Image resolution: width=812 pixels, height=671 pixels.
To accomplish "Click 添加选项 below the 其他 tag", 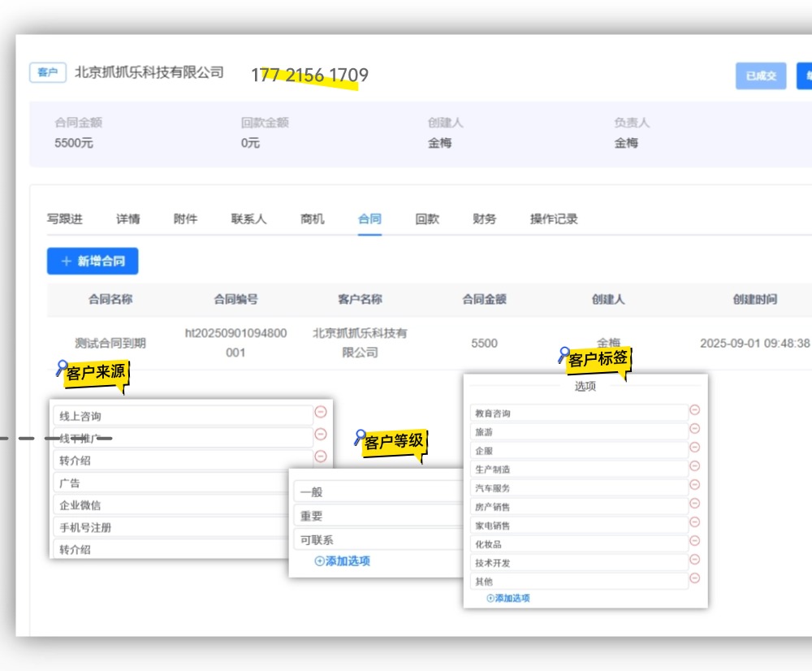I will tap(508, 598).
